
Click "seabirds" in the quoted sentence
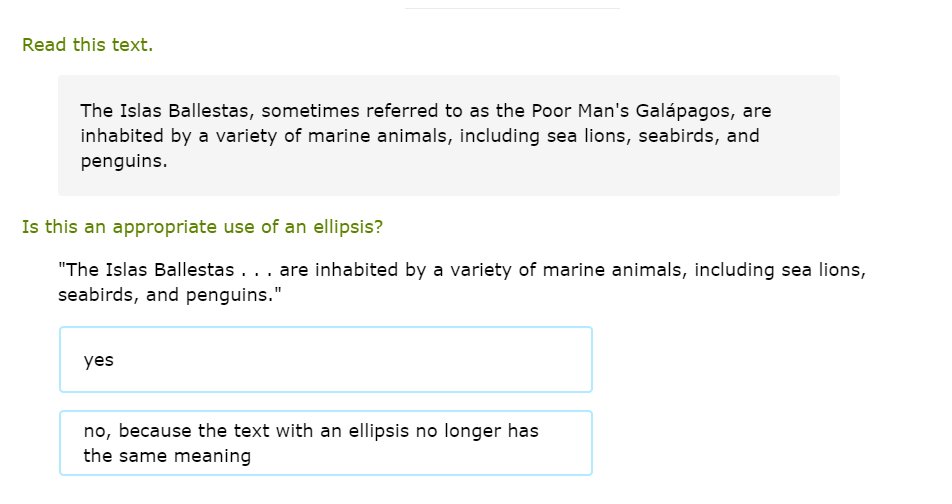[x=97, y=296]
